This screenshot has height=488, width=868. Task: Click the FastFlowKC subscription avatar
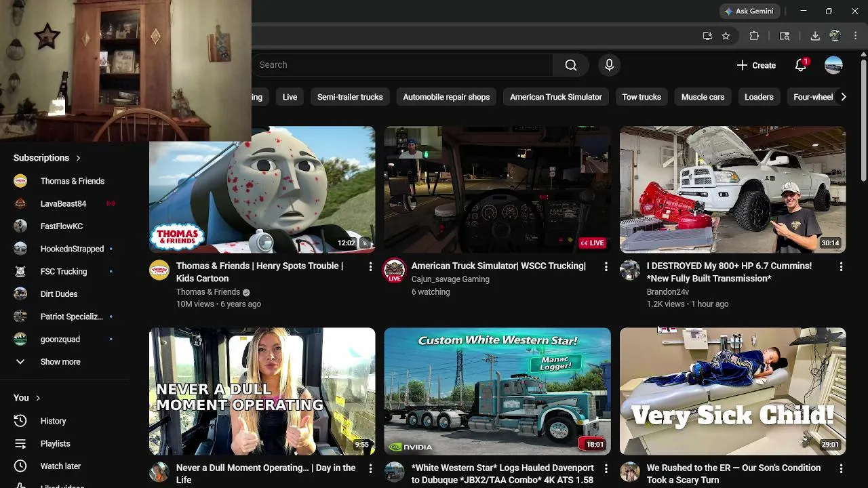point(20,226)
